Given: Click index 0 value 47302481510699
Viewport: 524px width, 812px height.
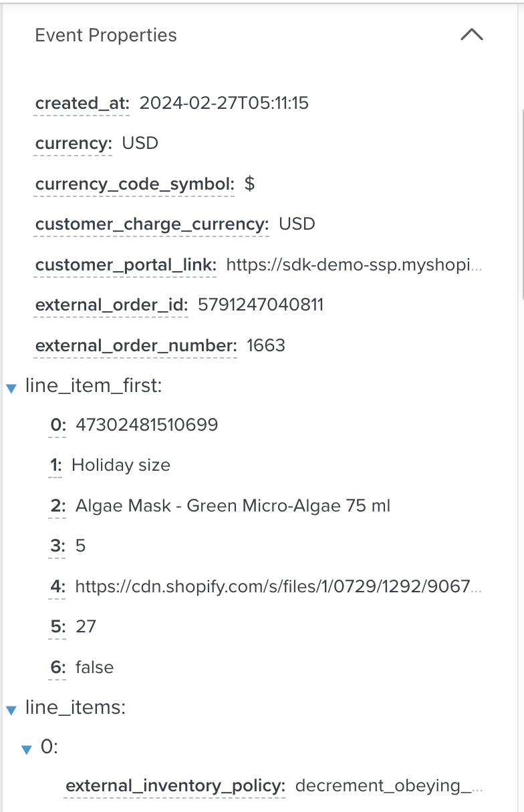Looking at the screenshot, I should (x=147, y=425).
